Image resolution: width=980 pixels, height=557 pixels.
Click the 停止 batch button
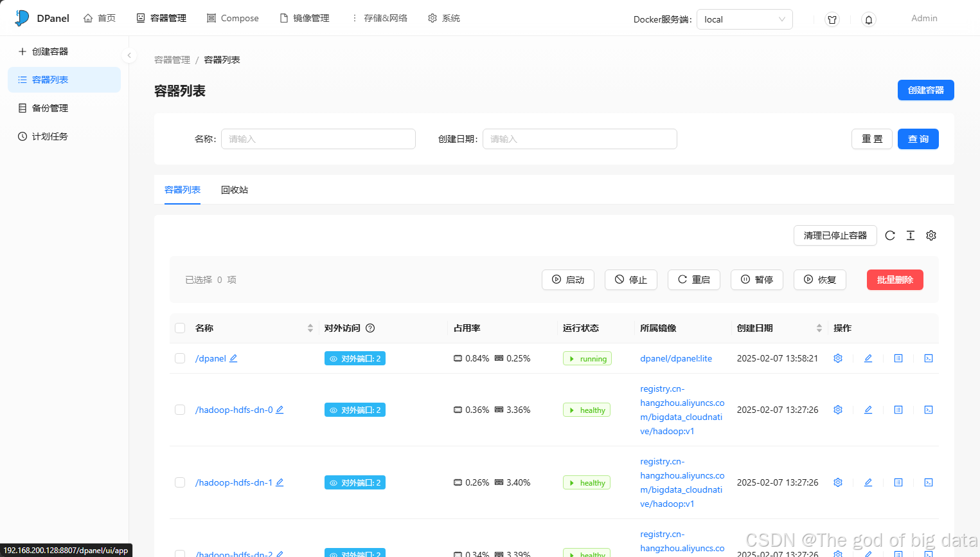pos(631,280)
